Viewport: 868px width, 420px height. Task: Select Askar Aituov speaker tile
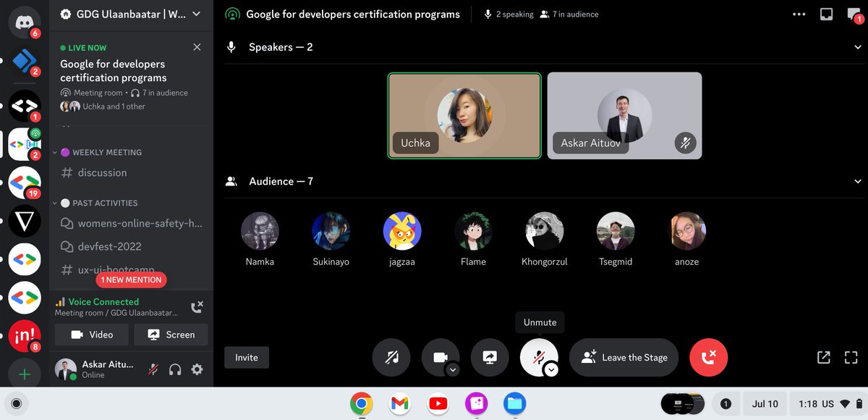624,116
